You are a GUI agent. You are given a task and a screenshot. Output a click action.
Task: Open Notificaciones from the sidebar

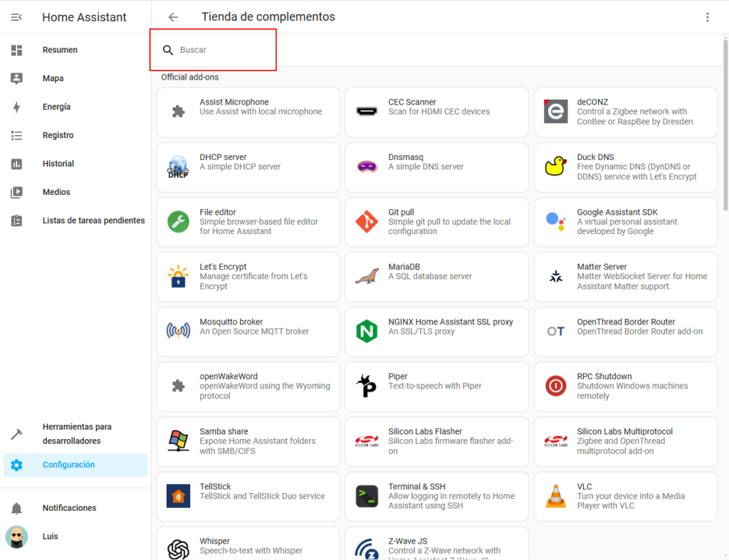pos(69,508)
